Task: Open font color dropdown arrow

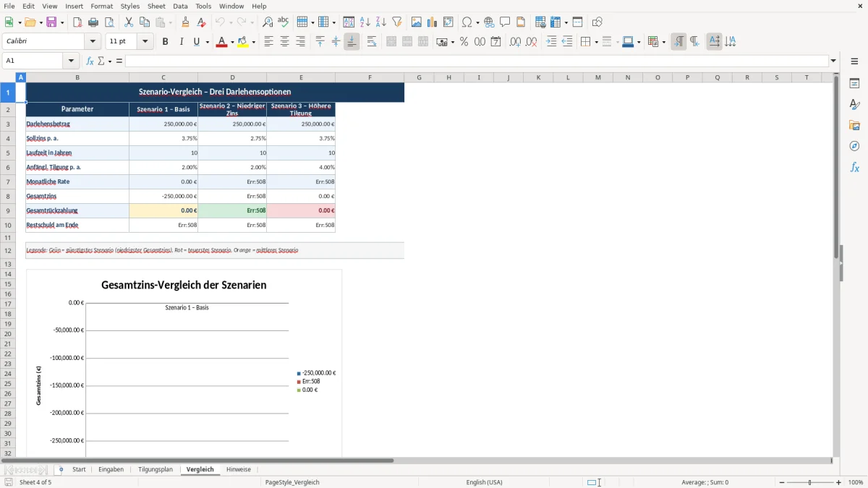Action: click(231, 42)
